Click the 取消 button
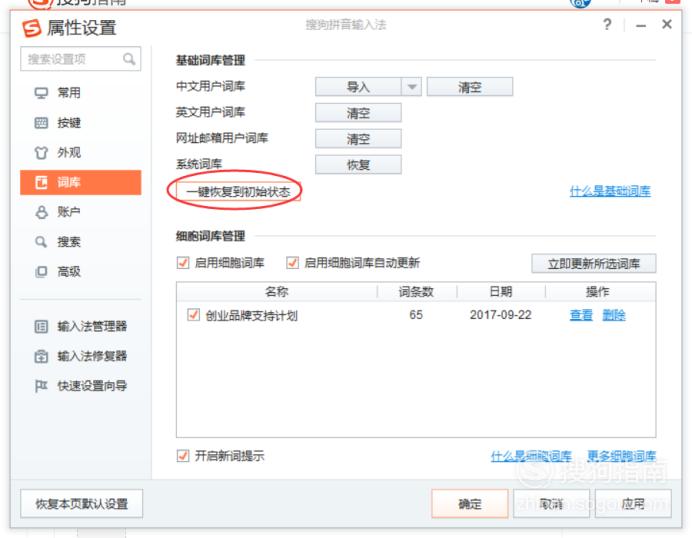The image size is (692, 538). tap(551, 504)
